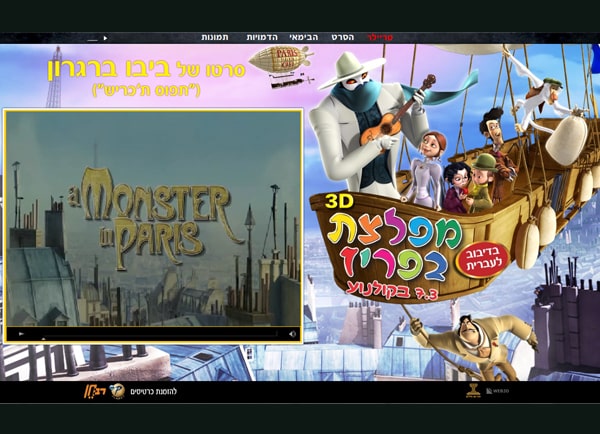600x434 pixels.
Task: Click the video player progress bar
Action: tap(159, 334)
